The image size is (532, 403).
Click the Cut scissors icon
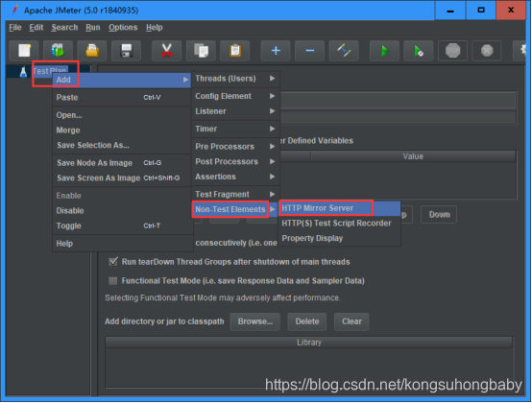[x=166, y=51]
